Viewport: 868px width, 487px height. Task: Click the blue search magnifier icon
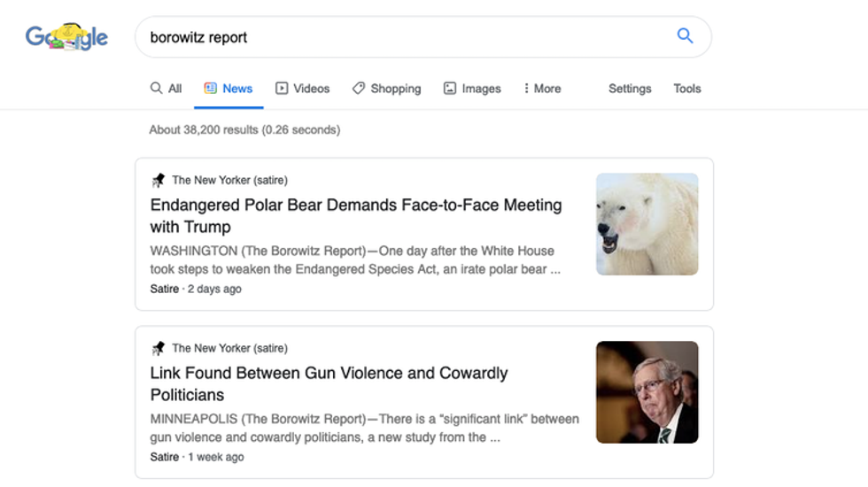685,36
